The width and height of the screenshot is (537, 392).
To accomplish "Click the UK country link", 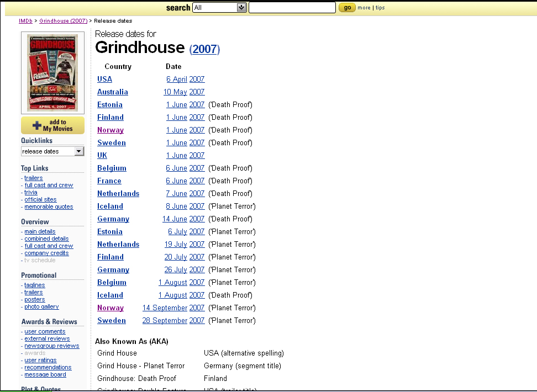I will click(x=102, y=156).
